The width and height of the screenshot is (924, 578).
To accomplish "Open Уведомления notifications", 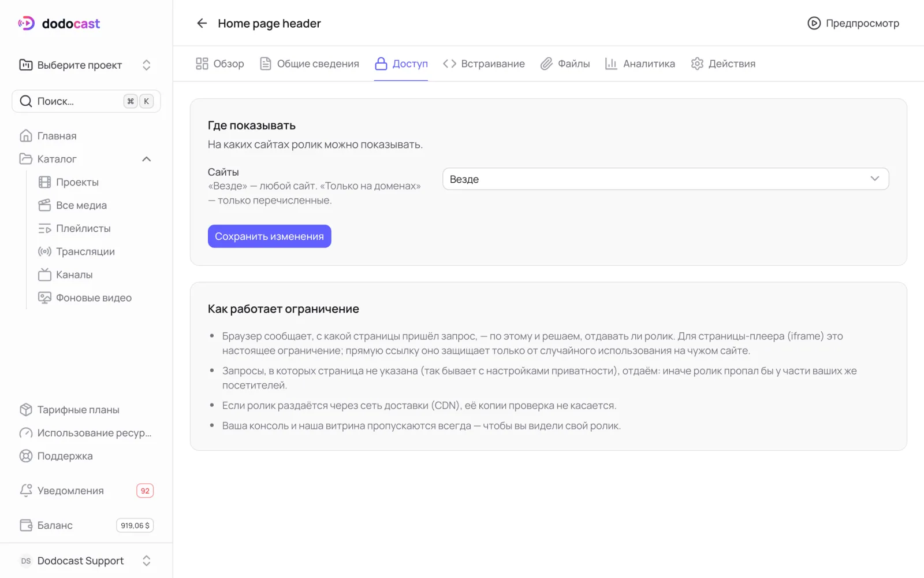I will (x=86, y=491).
